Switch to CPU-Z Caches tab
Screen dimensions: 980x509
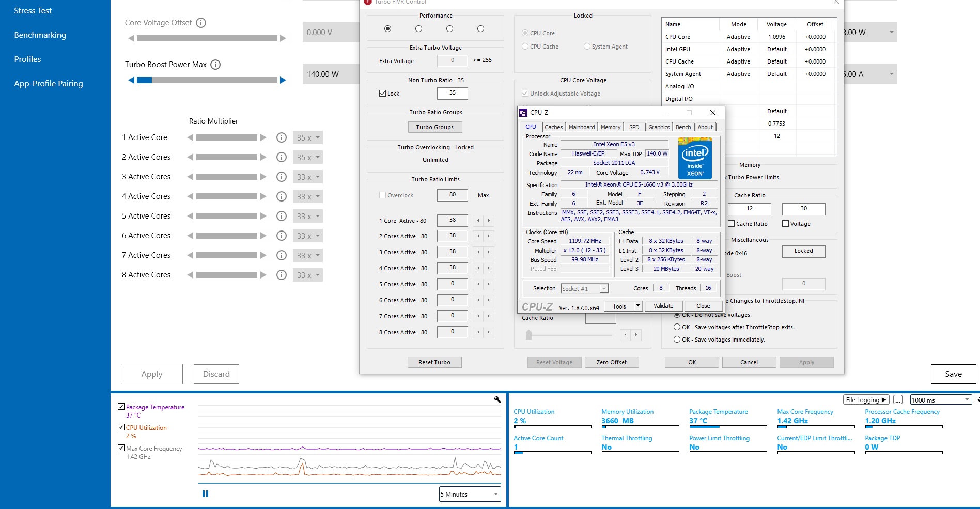pos(554,127)
